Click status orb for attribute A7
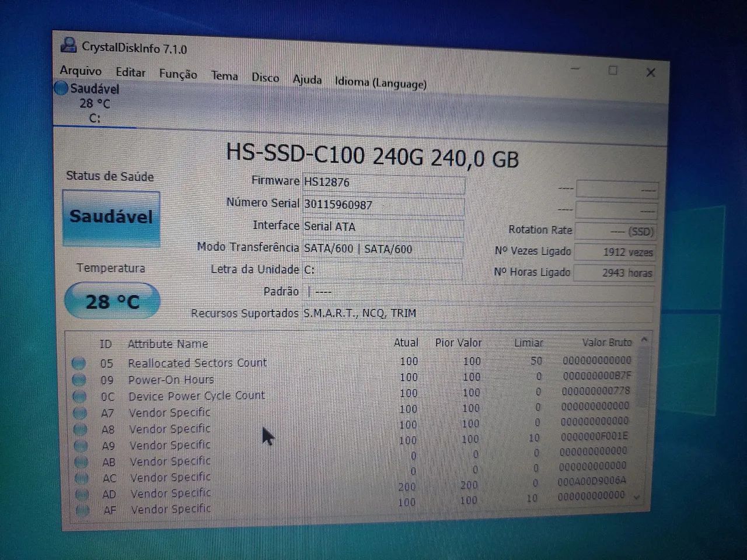 click(x=80, y=414)
